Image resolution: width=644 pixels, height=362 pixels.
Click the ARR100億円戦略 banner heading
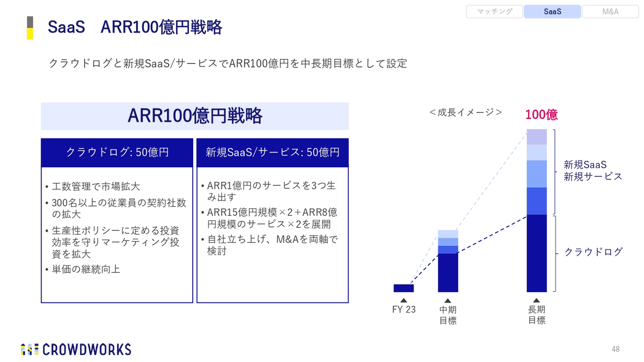(195, 116)
